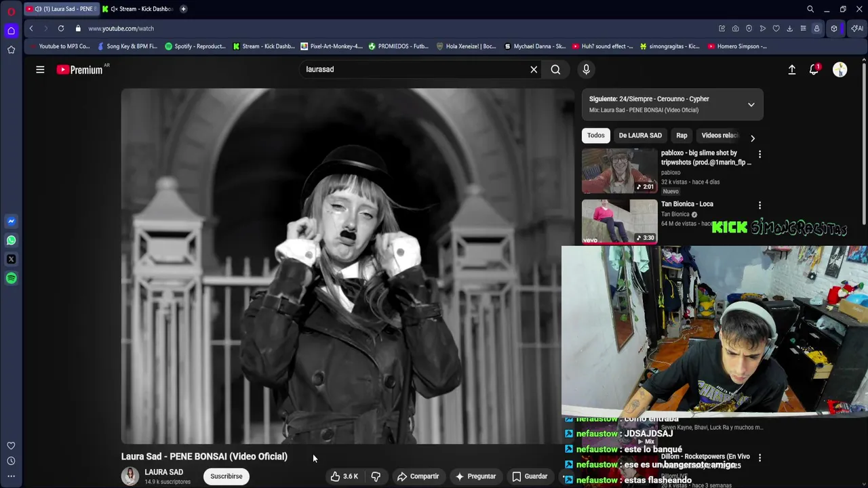868x488 pixels.
Task: Switch to the Stream - Kick Dashboard tab
Action: 138,9
